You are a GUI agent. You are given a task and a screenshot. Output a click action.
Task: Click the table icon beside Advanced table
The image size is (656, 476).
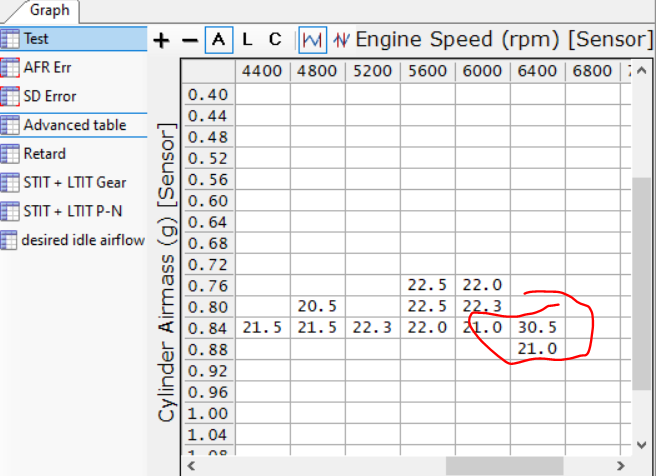point(10,125)
